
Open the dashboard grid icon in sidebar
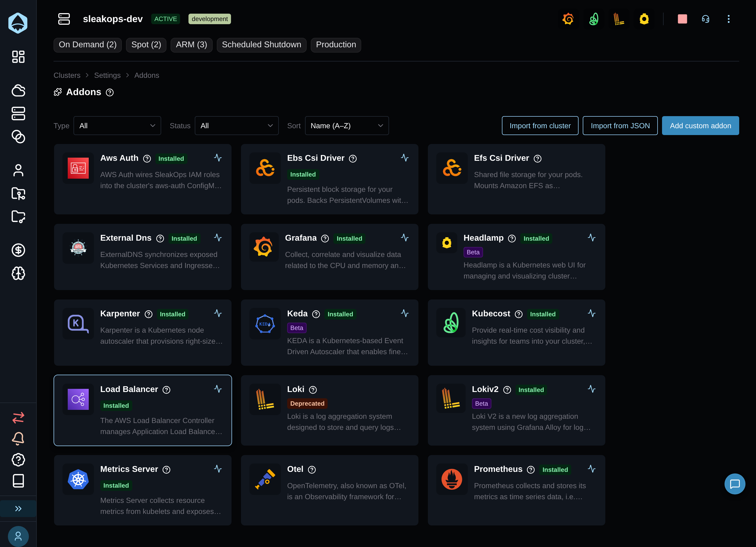coord(18,57)
